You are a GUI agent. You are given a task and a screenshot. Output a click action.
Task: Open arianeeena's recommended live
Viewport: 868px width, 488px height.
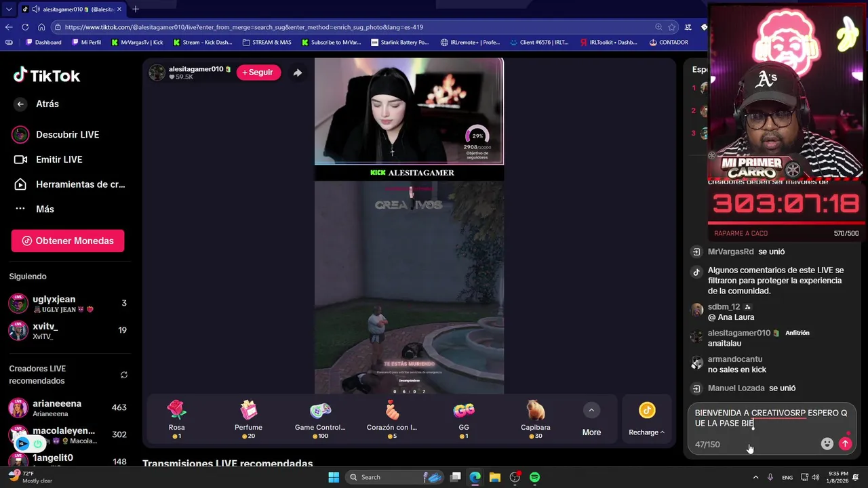[x=68, y=407]
